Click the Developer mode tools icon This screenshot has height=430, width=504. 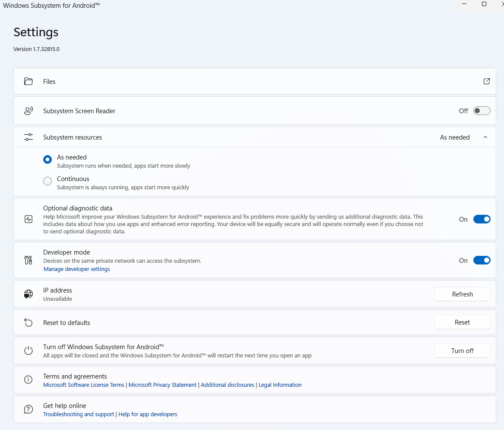(x=28, y=260)
